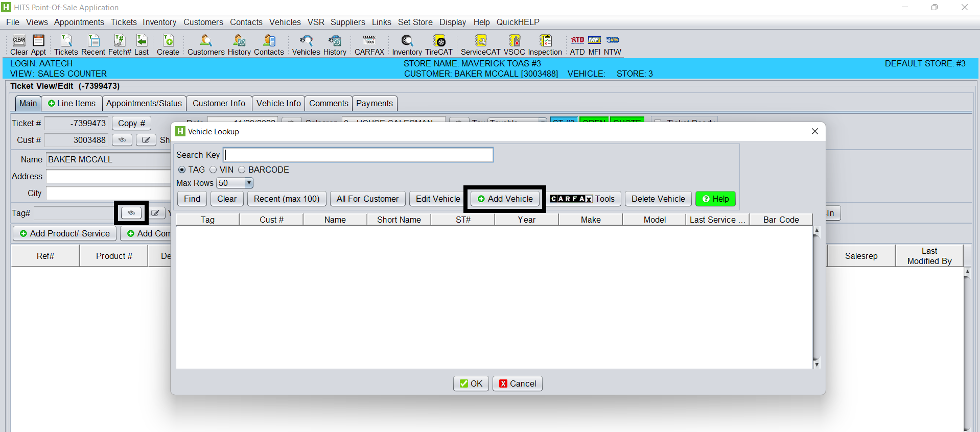Click the customer edit icon beside Cust #
This screenshot has height=432, width=980.
pyautogui.click(x=146, y=140)
